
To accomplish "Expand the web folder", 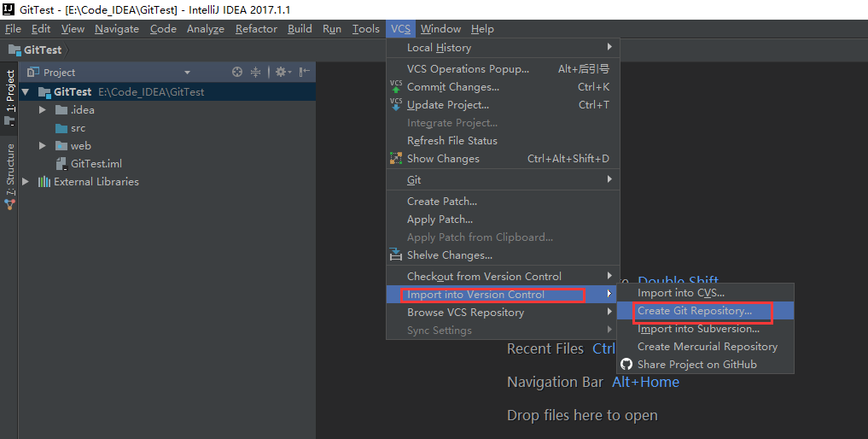I will tap(42, 146).
